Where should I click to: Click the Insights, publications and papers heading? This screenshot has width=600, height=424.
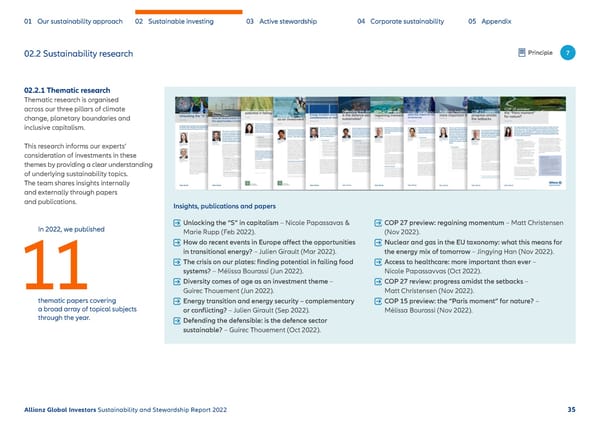(224, 206)
